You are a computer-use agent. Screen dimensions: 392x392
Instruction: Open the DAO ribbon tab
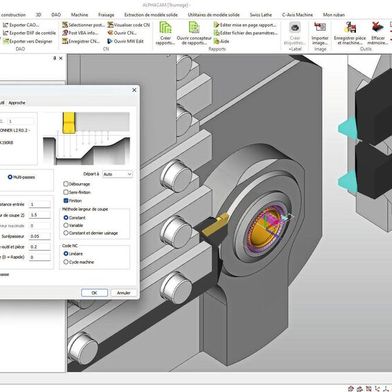[56, 15]
